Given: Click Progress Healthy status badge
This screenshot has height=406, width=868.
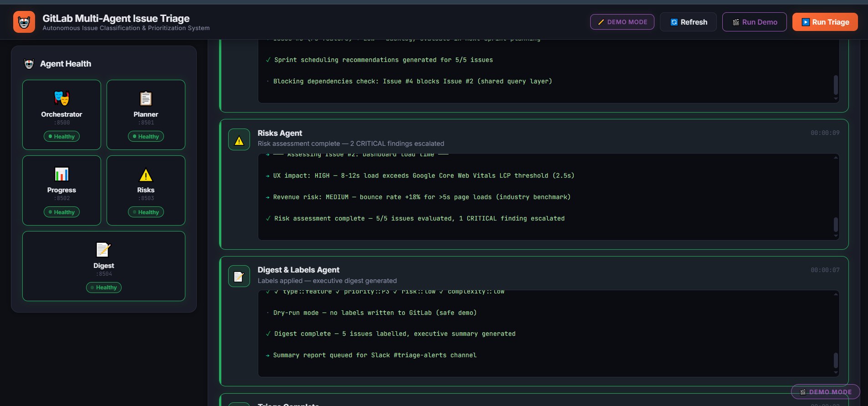Looking at the screenshot, I should point(61,212).
